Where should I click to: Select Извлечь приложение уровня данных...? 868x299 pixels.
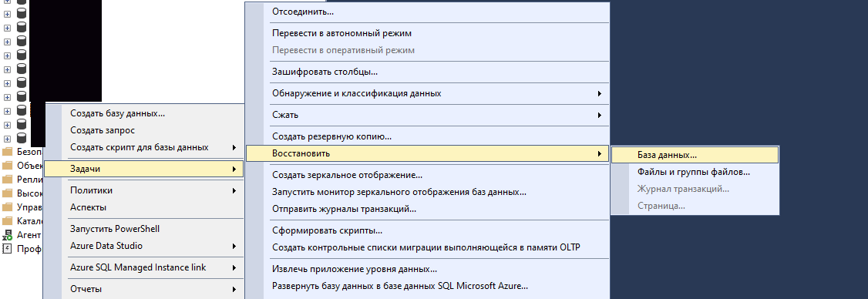coord(427,270)
